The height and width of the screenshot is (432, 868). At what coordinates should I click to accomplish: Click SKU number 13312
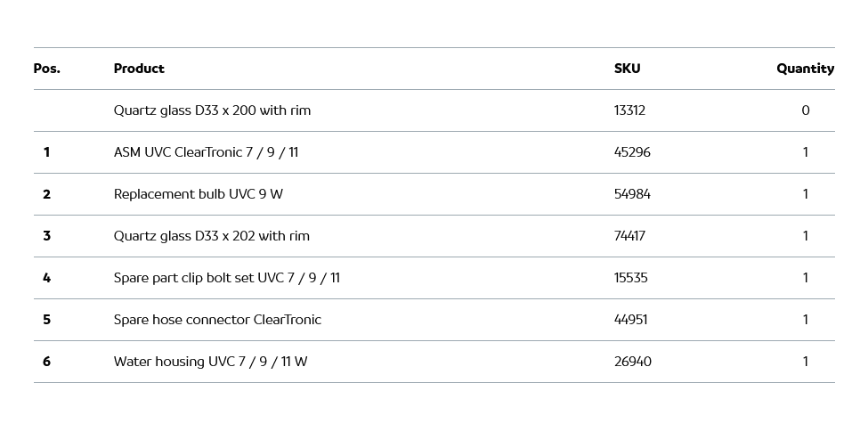[629, 110]
